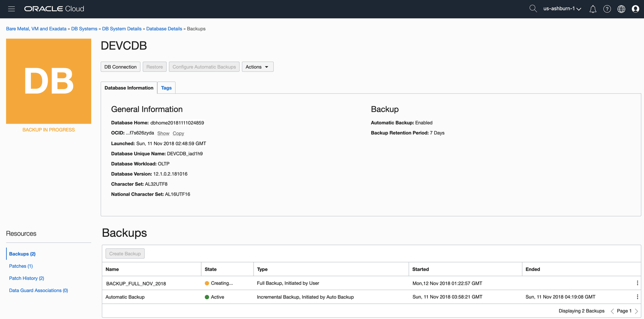Click the orange DB database thumbnail
This screenshot has width=644, height=319.
(49, 81)
